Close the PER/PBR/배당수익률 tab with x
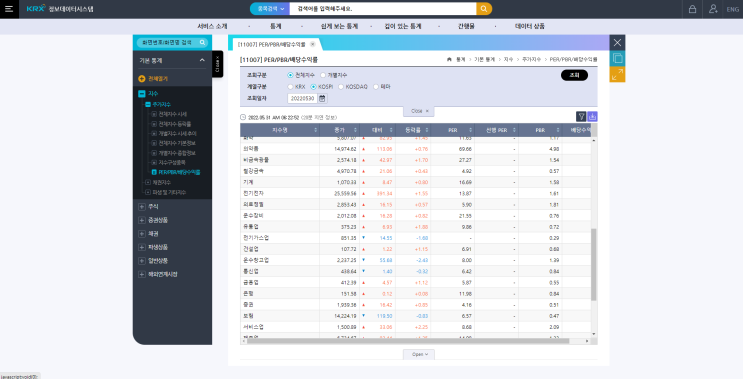The width and height of the screenshot is (743, 379). point(312,44)
